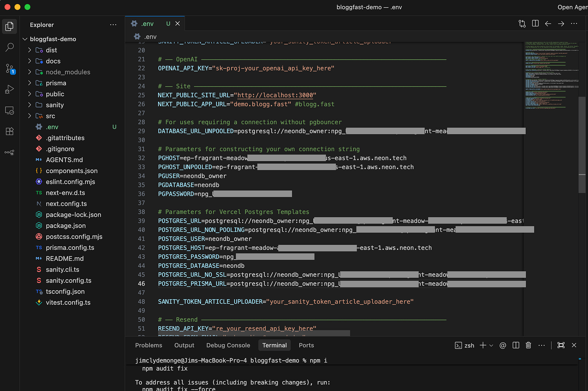Click the editor vertical scrollbar thumb

pyautogui.click(x=582, y=145)
